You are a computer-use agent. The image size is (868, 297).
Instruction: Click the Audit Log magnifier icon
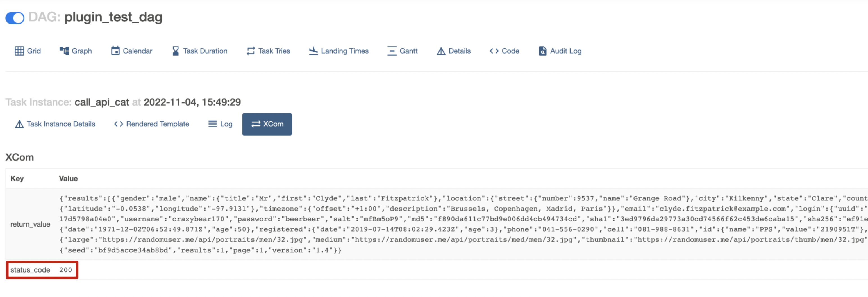click(542, 51)
